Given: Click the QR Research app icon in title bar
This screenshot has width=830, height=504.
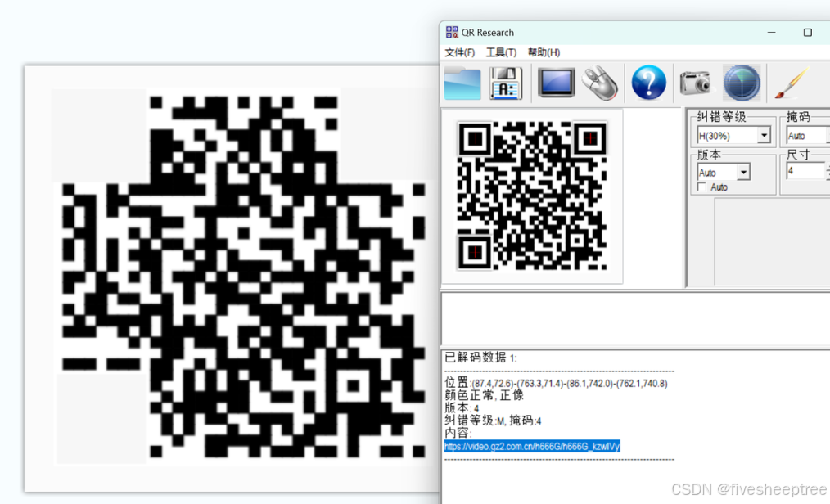Looking at the screenshot, I should click(452, 32).
